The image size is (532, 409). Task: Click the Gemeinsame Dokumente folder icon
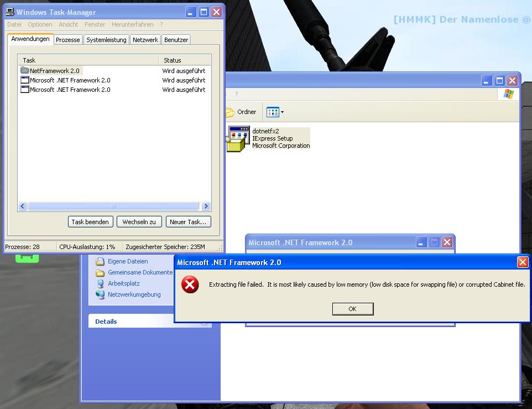pyautogui.click(x=100, y=272)
